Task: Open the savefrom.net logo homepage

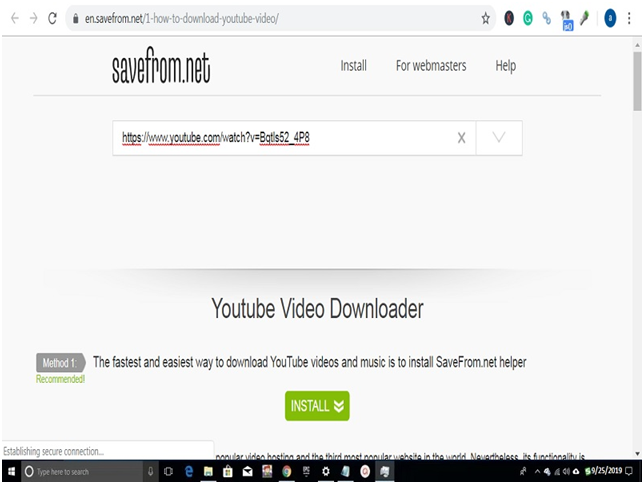Action: point(161,65)
